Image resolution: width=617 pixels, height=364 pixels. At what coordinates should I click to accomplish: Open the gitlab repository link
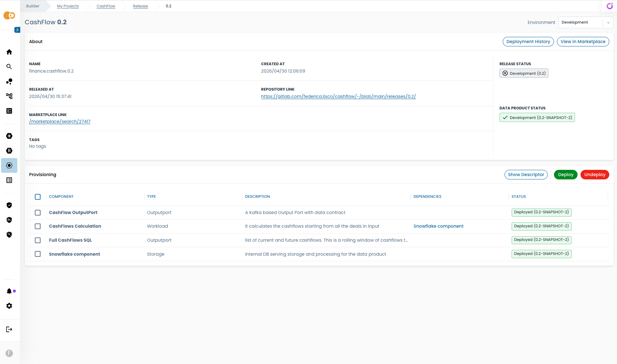(x=338, y=97)
